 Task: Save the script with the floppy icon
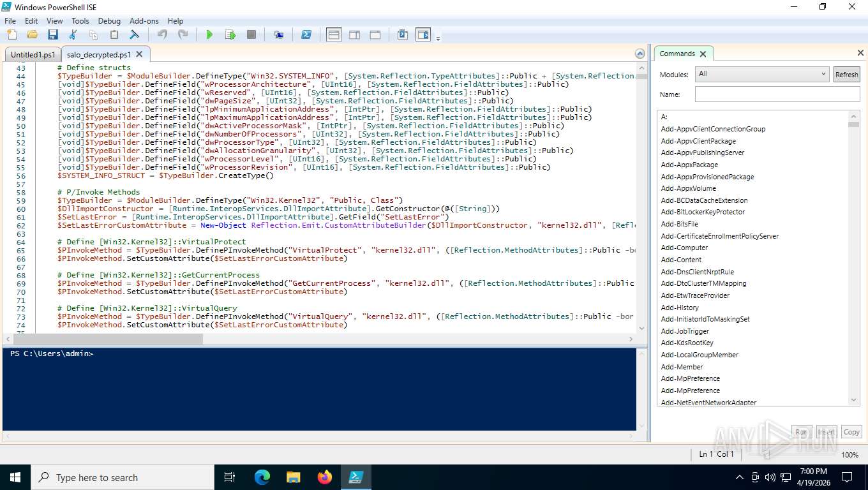pyautogui.click(x=53, y=34)
